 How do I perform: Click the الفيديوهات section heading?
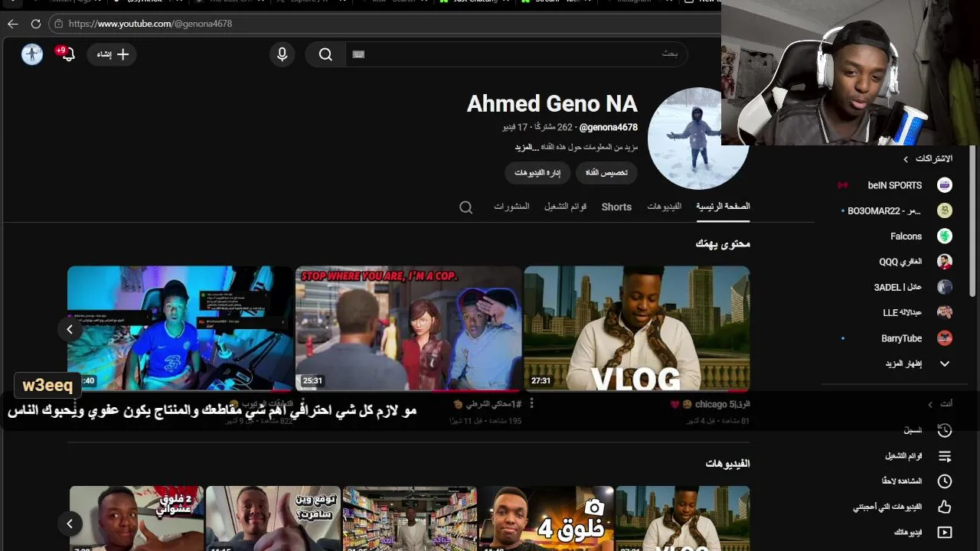(x=727, y=464)
